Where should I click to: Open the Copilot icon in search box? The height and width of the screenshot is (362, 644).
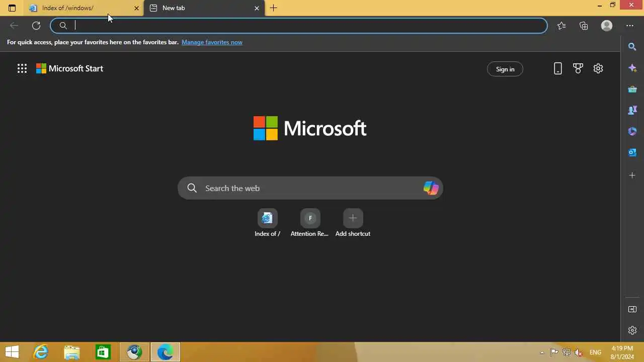point(431,188)
